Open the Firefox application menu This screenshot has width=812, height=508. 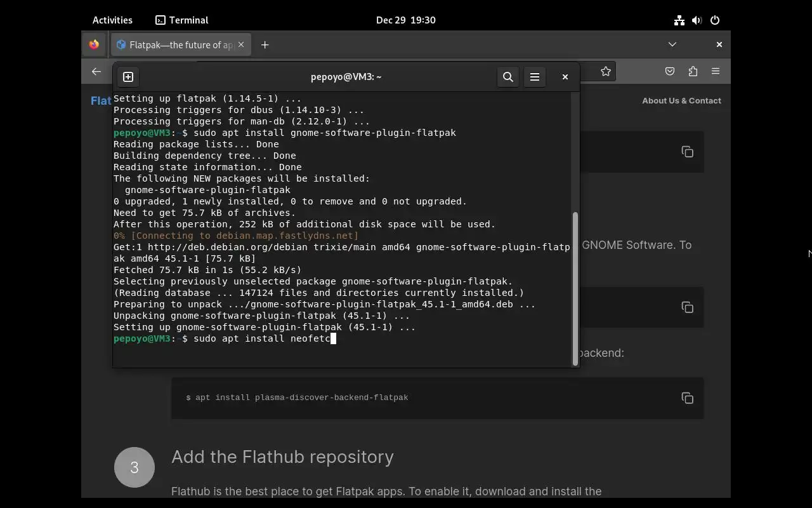[x=716, y=72]
